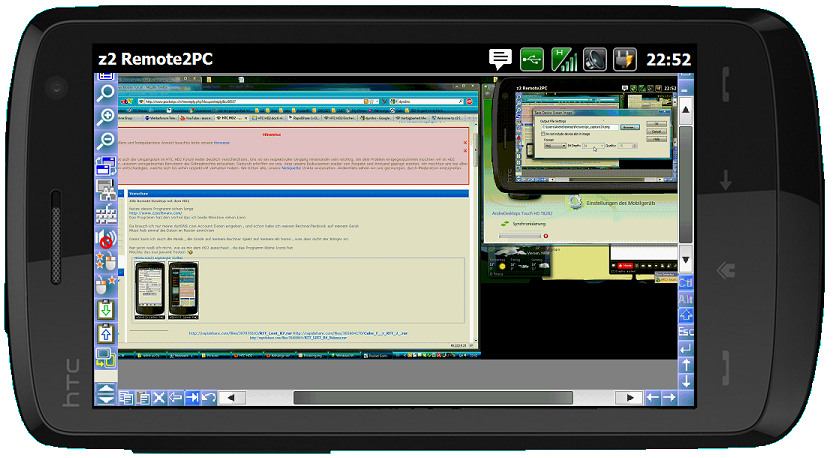Screen dimensions: 833x458
Task: Select the mouse icon with two stars
Action: coord(105,262)
